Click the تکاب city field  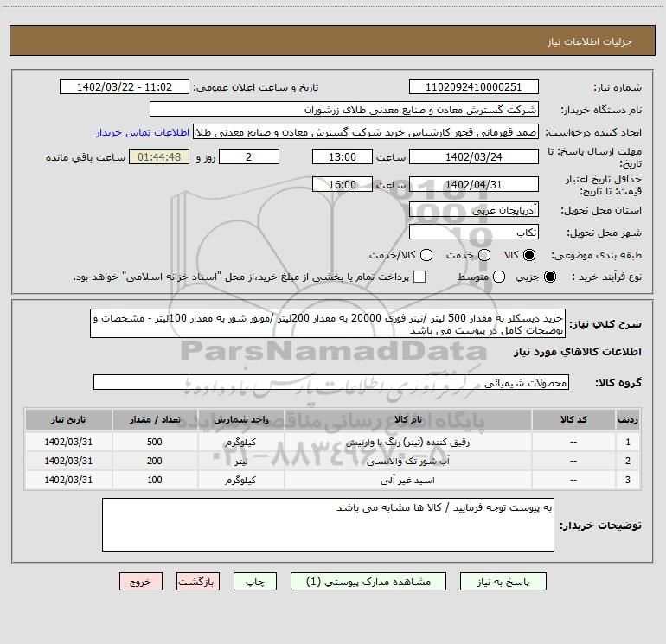tap(474, 233)
